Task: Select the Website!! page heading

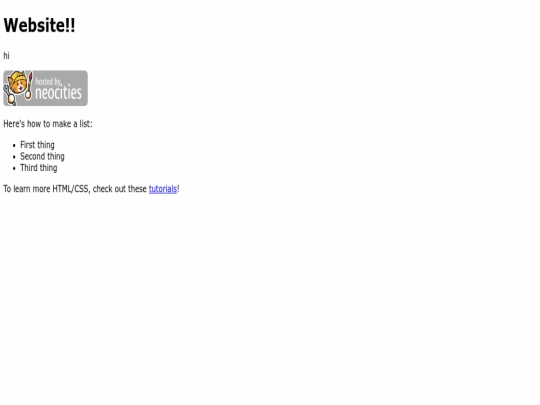Action: [39, 25]
